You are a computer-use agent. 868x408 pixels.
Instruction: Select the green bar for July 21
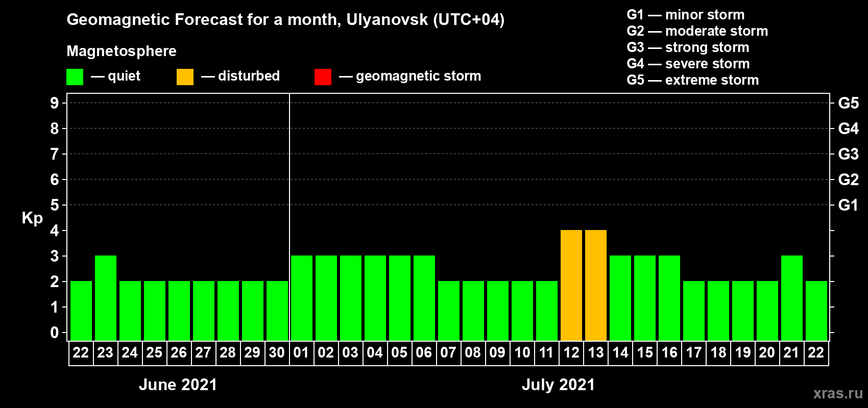tap(792, 298)
